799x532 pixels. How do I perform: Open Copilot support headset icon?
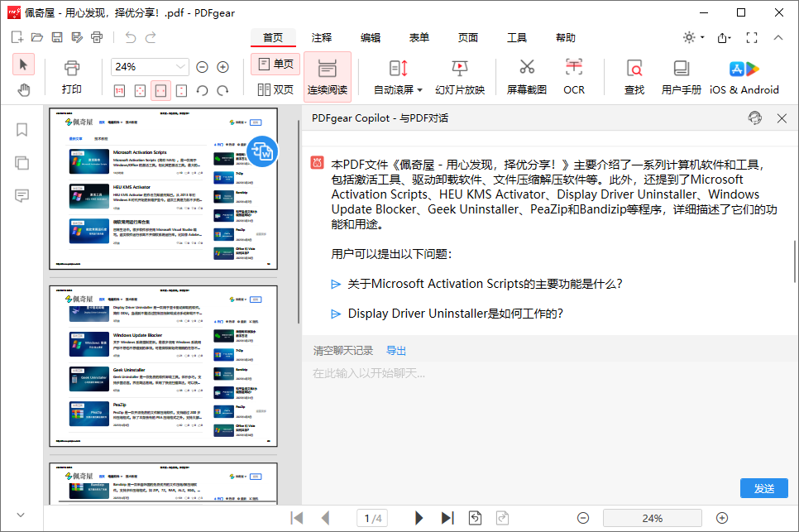[x=755, y=118]
